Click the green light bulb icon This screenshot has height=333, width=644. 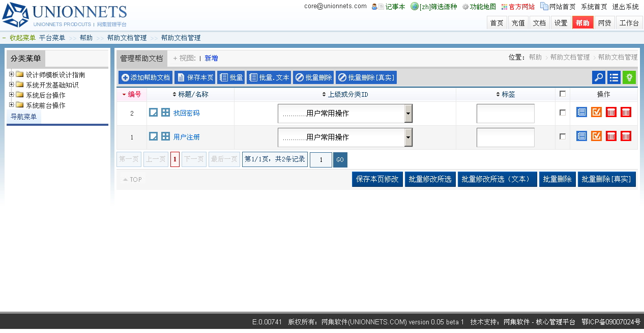point(629,77)
